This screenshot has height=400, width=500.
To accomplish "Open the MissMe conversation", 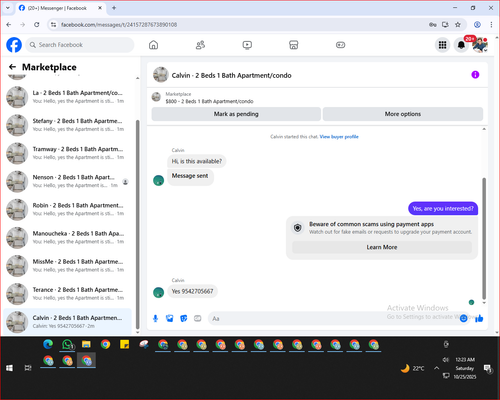I will [67, 266].
